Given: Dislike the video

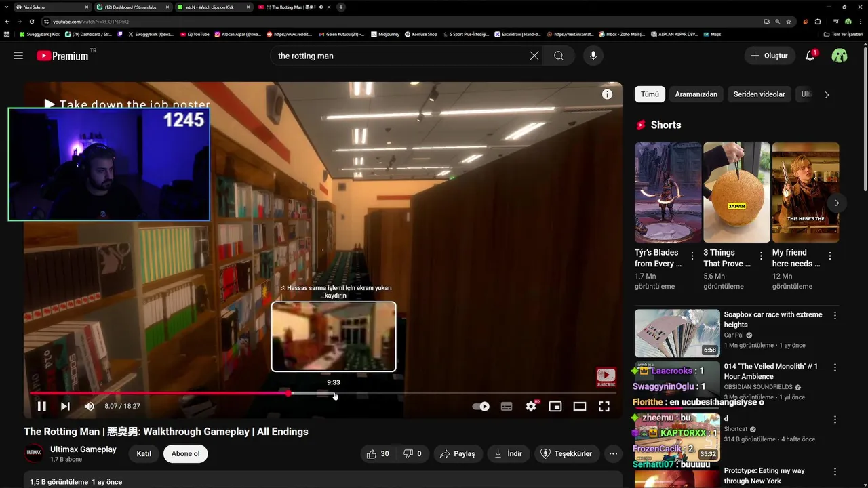Looking at the screenshot, I should coord(413,454).
